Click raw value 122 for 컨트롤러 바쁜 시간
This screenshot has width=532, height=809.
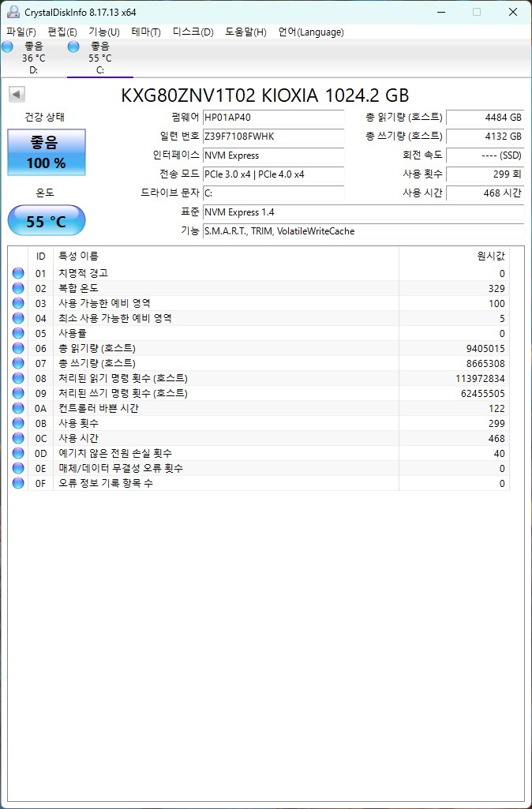496,408
